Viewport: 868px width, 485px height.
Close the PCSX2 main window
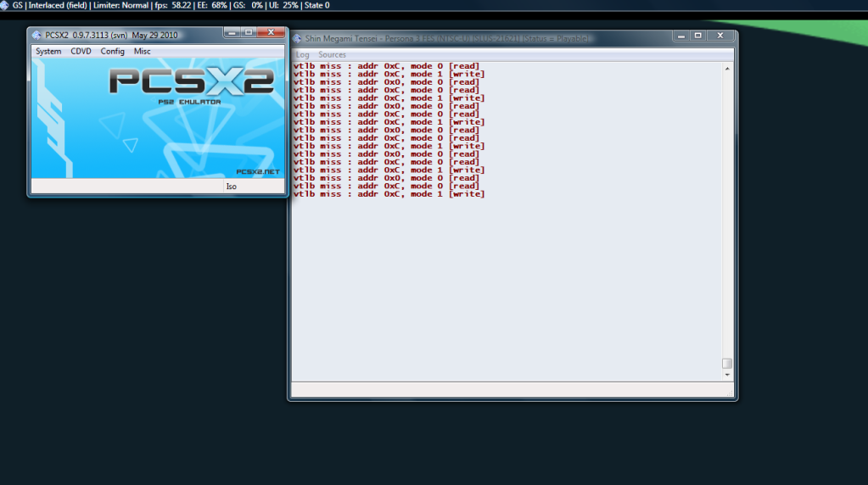point(272,32)
